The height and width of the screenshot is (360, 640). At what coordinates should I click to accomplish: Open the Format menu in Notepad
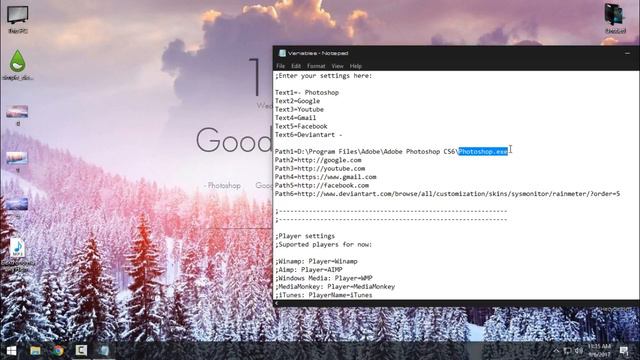(316, 66)
